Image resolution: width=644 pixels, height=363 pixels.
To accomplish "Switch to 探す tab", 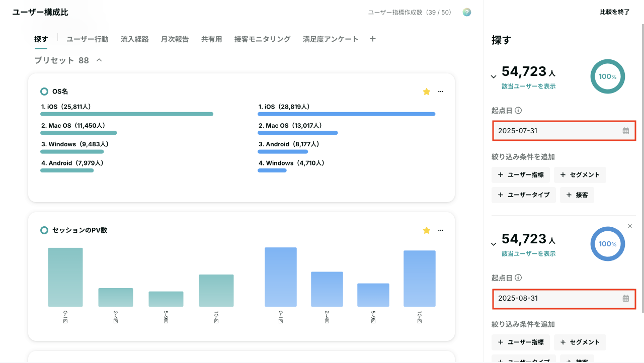I will [x=41, y=39].
